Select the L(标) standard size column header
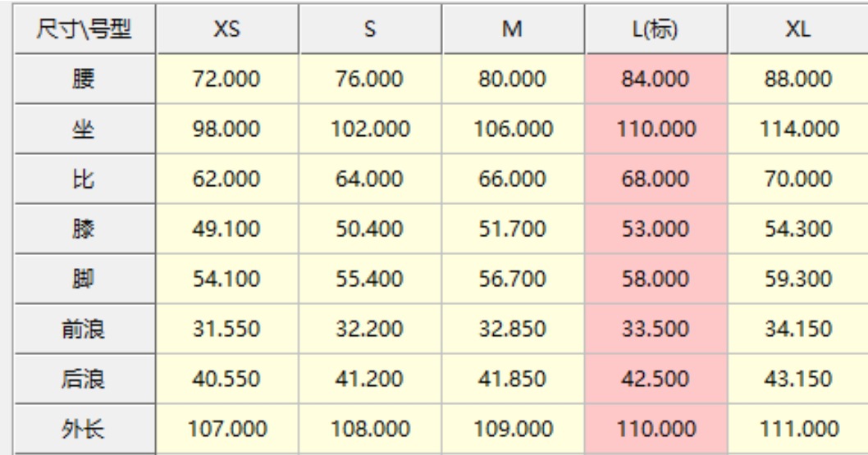868x455 pixels. click(x=655, y=30)
